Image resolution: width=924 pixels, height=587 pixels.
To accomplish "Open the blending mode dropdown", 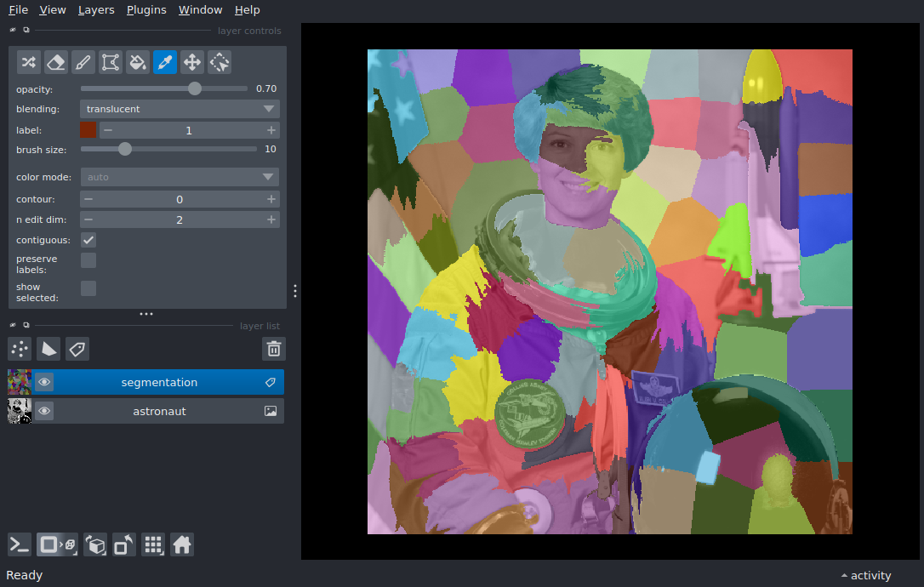I will coord(180,109).
